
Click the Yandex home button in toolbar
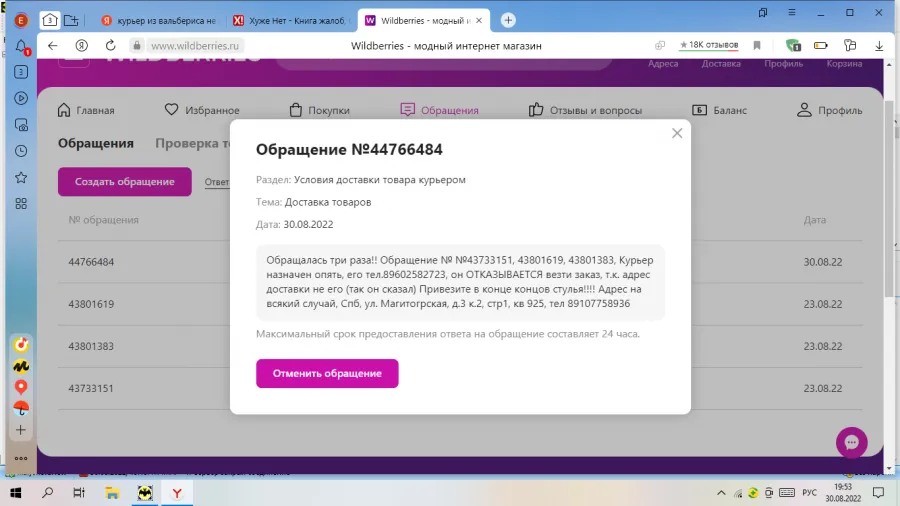[x=82, y=45]
